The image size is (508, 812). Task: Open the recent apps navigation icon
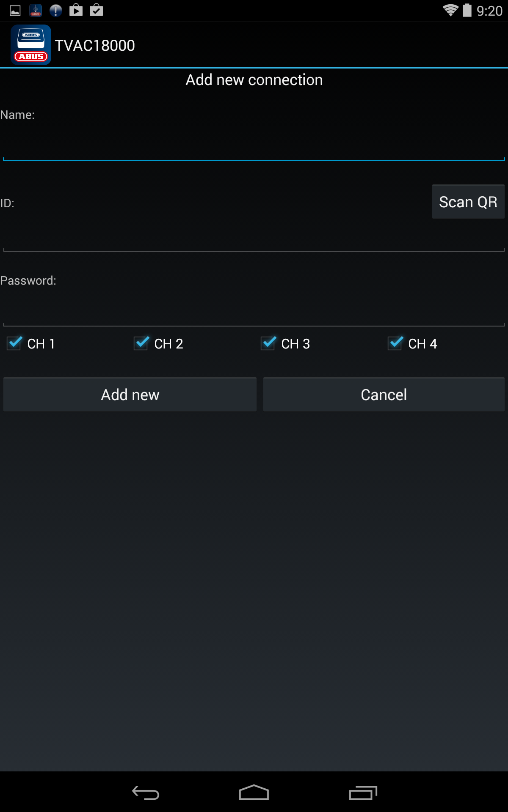[x=363, y=793]
